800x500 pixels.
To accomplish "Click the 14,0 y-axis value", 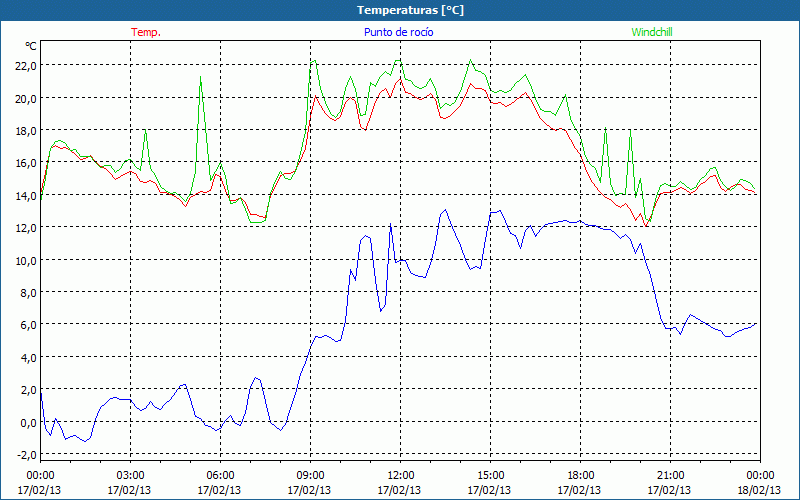I will (26, 195).
